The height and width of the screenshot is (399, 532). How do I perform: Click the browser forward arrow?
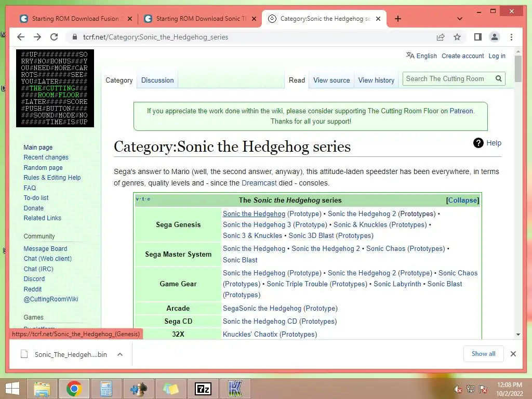pos(37,37)
